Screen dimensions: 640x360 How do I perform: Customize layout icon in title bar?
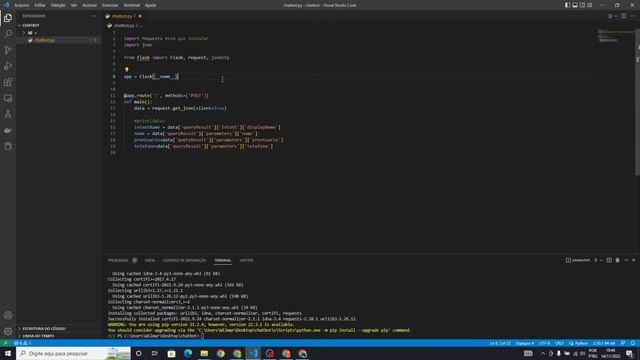point(590,5)
